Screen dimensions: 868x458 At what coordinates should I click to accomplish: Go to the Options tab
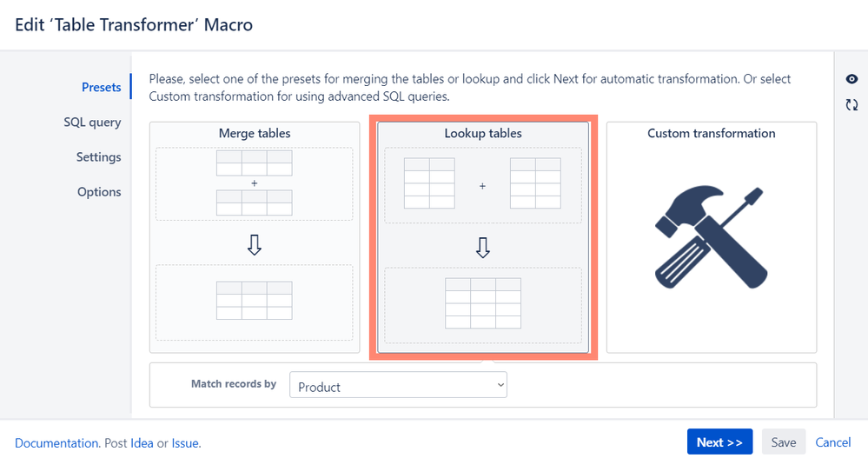click(99, 192)
